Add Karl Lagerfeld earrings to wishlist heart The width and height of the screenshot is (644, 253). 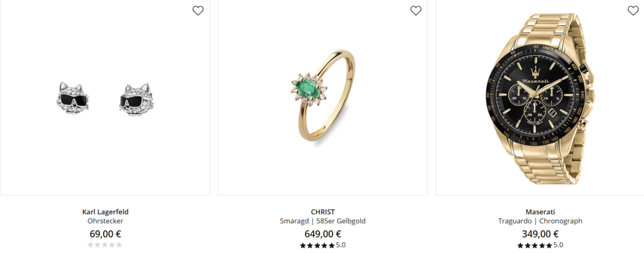coord(198,11)
